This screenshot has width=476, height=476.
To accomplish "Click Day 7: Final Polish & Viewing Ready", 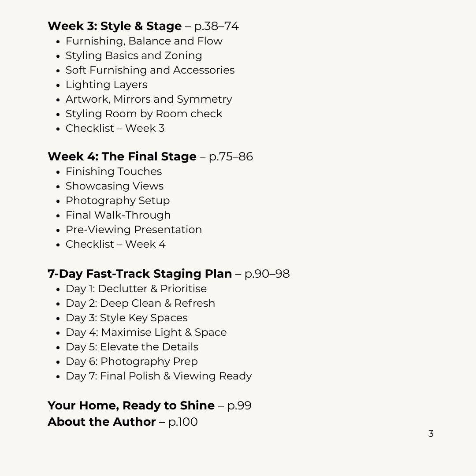I will [158, 376].
